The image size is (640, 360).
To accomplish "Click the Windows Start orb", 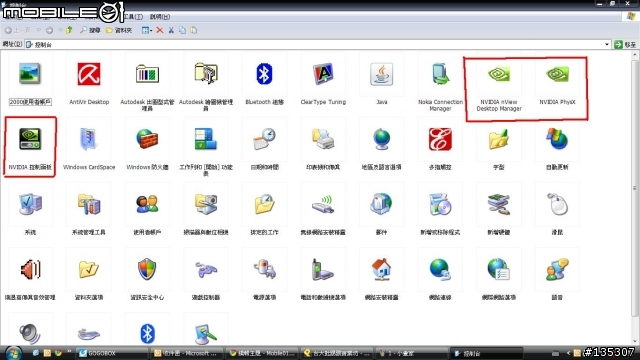I will click(13, 353).
